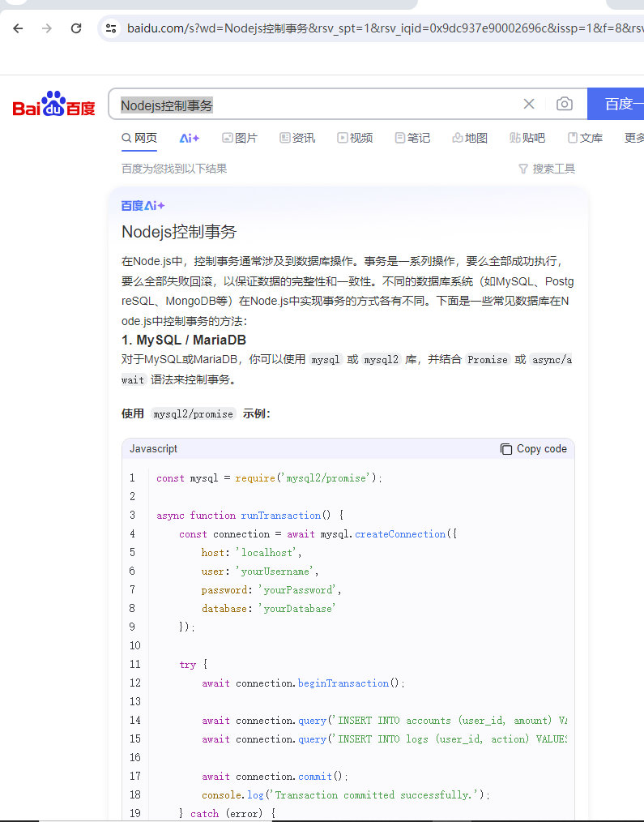This screenshot has height=822, width=644.
Task: Click the inline code mysql2/promise
Action: coord(194,414)
